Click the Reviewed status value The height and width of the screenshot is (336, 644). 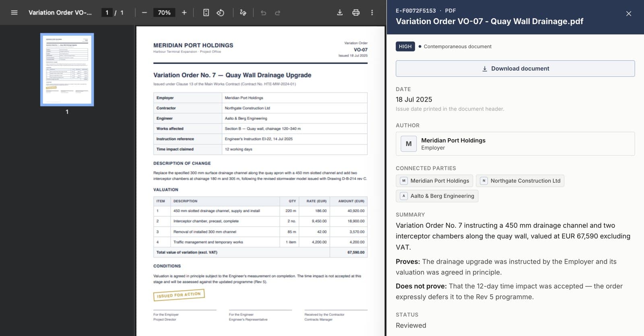coord(411,326)
